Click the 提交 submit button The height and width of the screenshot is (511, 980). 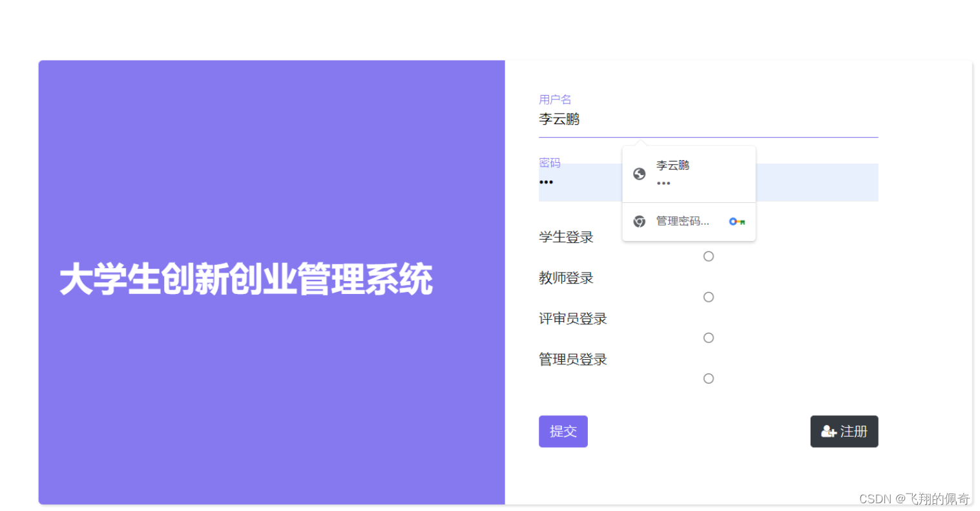563,432
